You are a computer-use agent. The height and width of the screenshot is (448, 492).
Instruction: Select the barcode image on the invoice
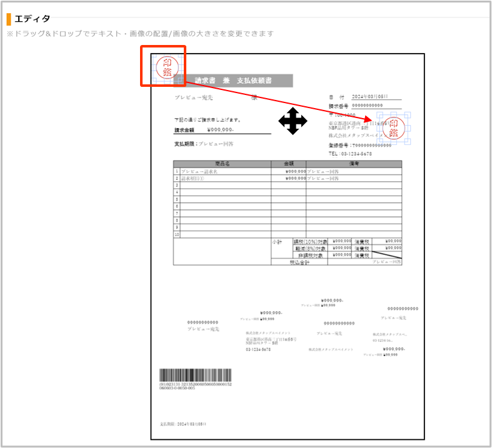pos(195,375)
